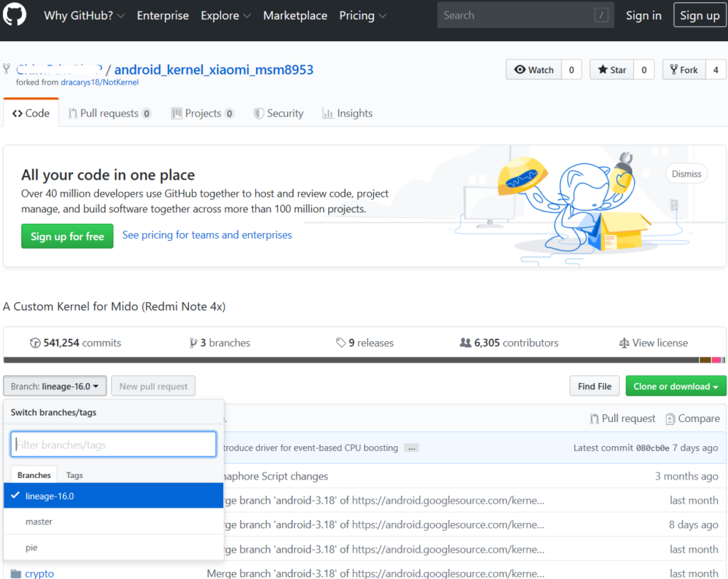Switch to the Pull requests tab
The height and width of the screenshot is (579, 728).
(x=109, y=114)
